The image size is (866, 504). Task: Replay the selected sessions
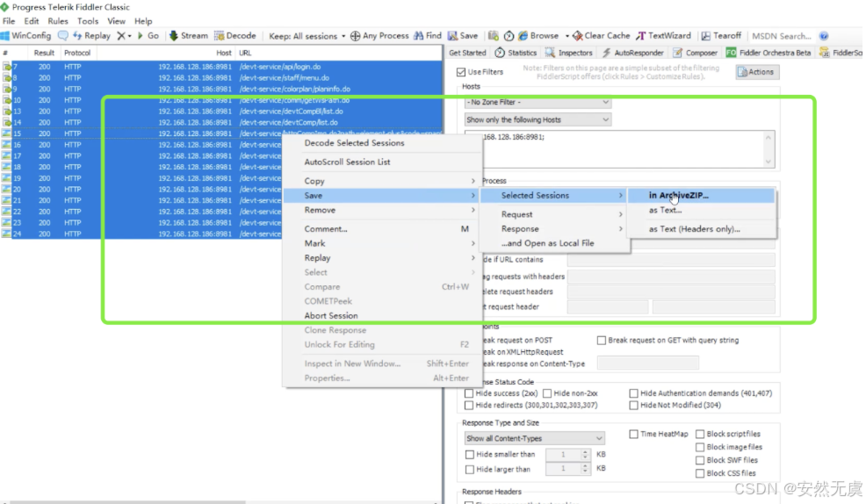pos(91,36)
